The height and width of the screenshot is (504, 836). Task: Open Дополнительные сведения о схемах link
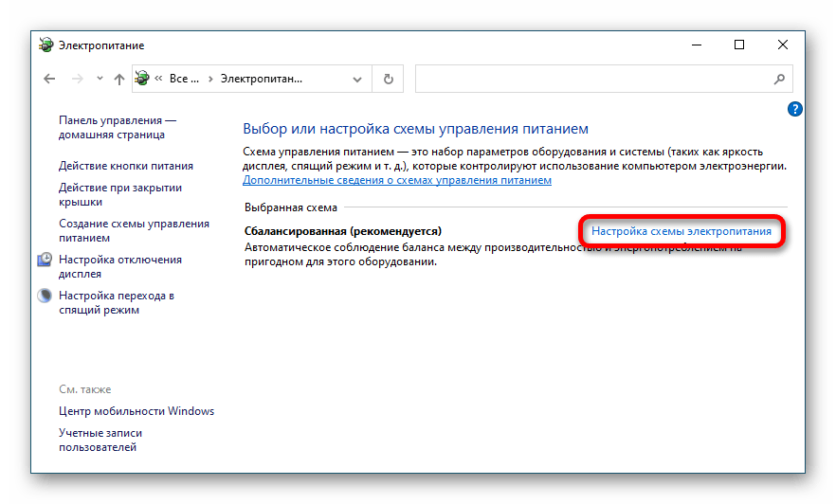click(397, 180)
